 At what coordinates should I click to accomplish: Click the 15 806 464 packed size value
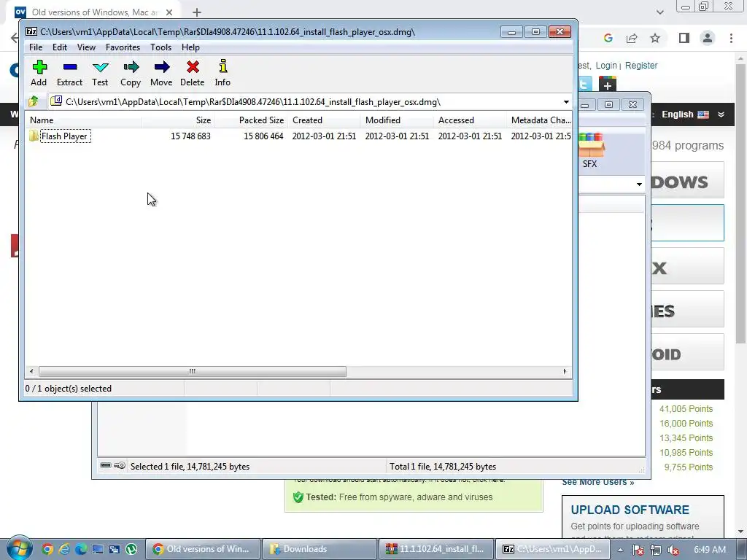coord(263,136)
